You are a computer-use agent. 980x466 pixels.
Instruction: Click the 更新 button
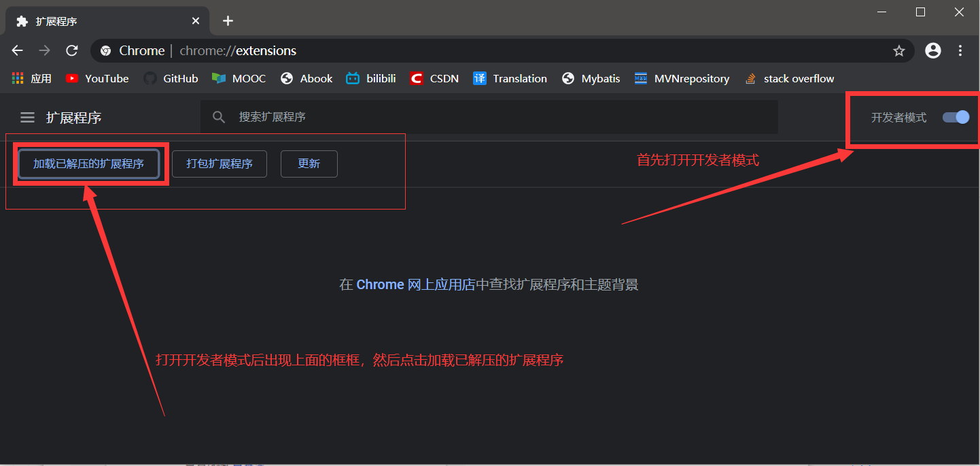point(309,164)
